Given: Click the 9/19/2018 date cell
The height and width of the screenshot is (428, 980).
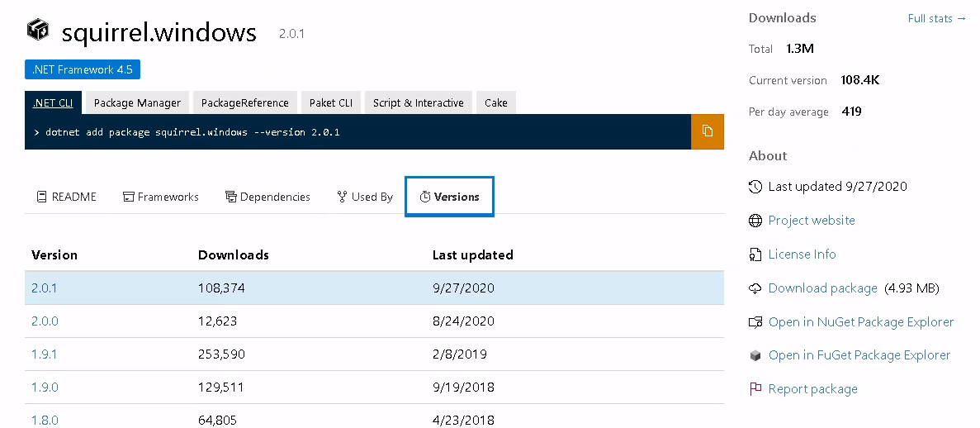Looking at the screenshot, I should [x=463, y=388].
